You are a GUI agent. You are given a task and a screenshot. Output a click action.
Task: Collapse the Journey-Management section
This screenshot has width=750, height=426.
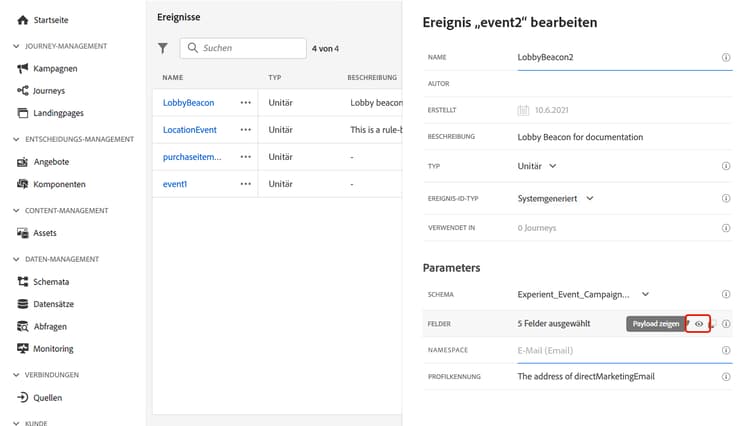pyautogui.click(x=16, y=46)
